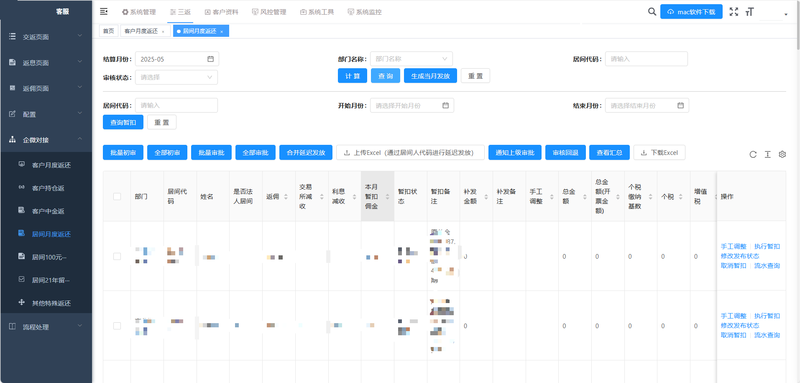
Task: Open the search magnifier icon
Action: [x=652, y=12]
